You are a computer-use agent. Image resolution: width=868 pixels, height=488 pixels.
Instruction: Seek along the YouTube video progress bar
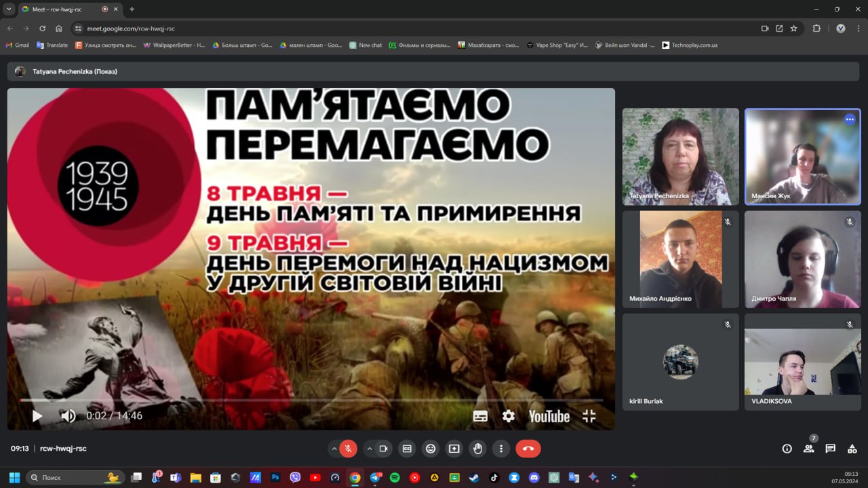(311, 400)
